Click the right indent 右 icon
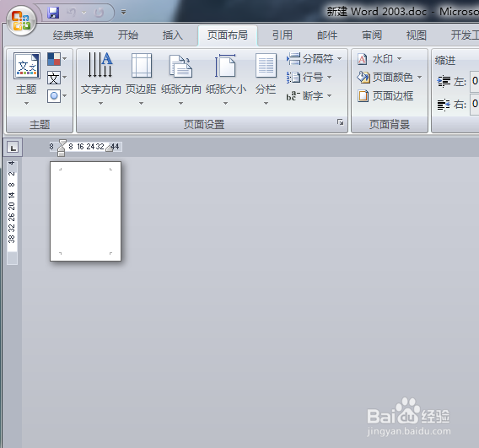 (444, 105)
